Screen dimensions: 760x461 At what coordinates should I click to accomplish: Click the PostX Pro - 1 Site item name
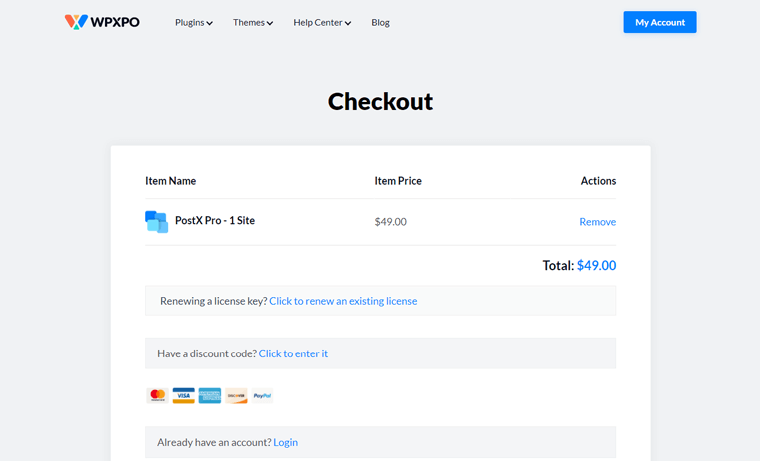[215, 221]
